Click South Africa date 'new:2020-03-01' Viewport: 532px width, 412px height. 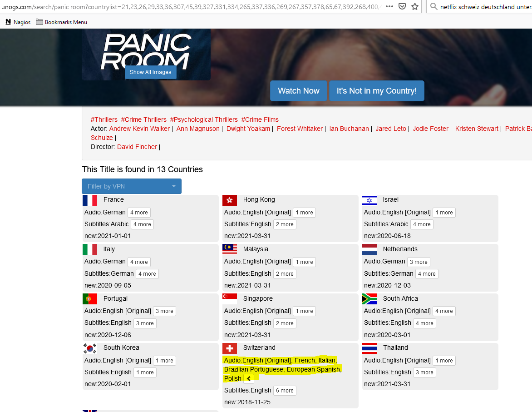(x=387, y=335)
